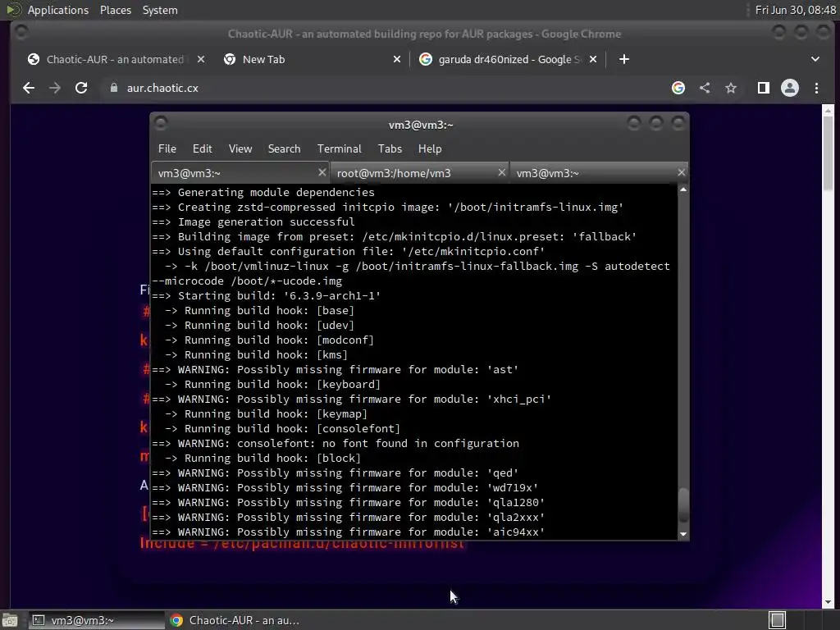The image size is (840, 630).
Task: Click the Google icon in address bar
Action: 678,88
